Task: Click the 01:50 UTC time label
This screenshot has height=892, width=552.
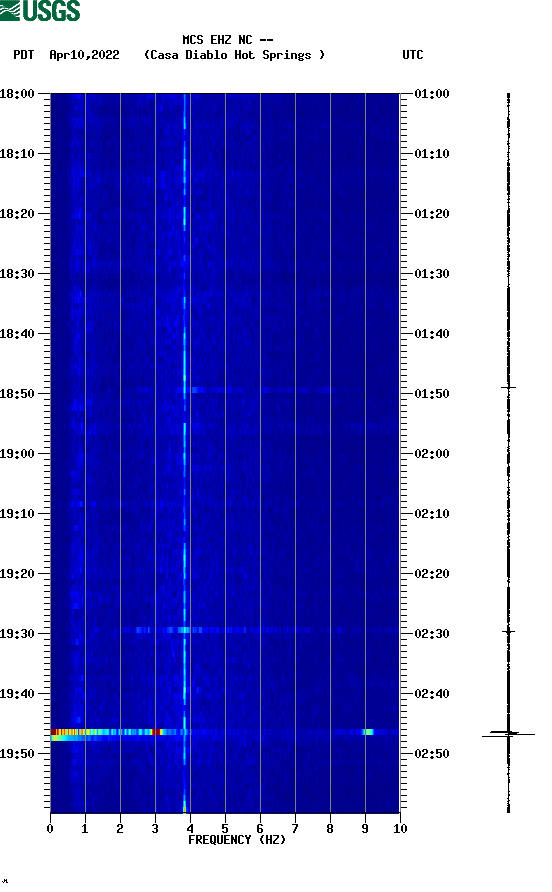Action: click(x=432, y=394)
